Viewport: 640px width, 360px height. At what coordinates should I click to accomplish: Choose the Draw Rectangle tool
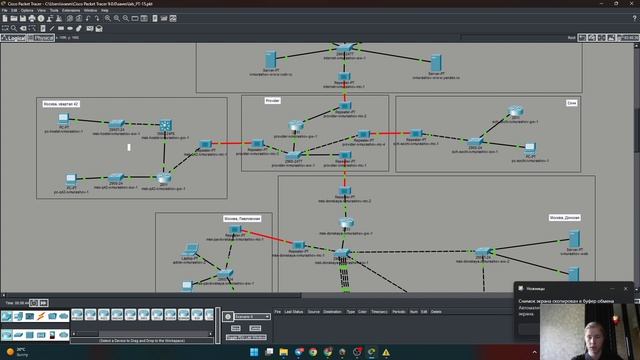(x=61, y=29)
